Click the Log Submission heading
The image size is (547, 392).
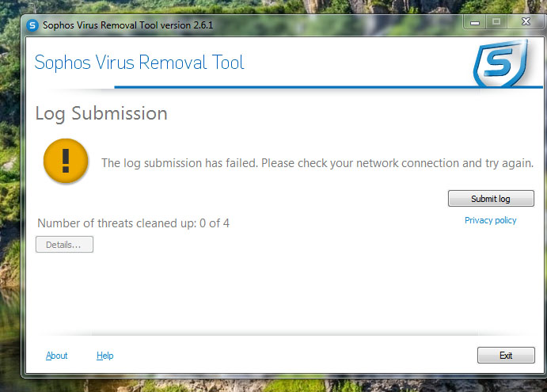[101, 113]
